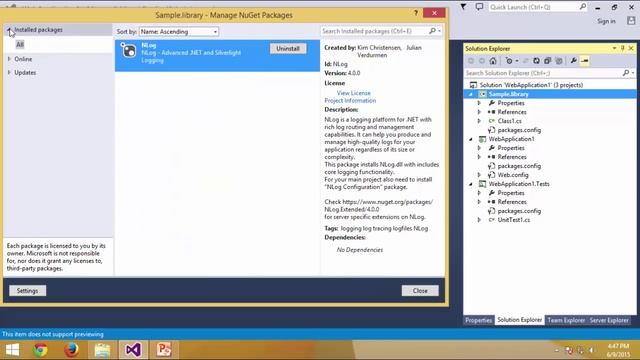Viewport: 640px width, 360px height.
Task: Open the account settings avatar icon
Action: click(631, 21)
